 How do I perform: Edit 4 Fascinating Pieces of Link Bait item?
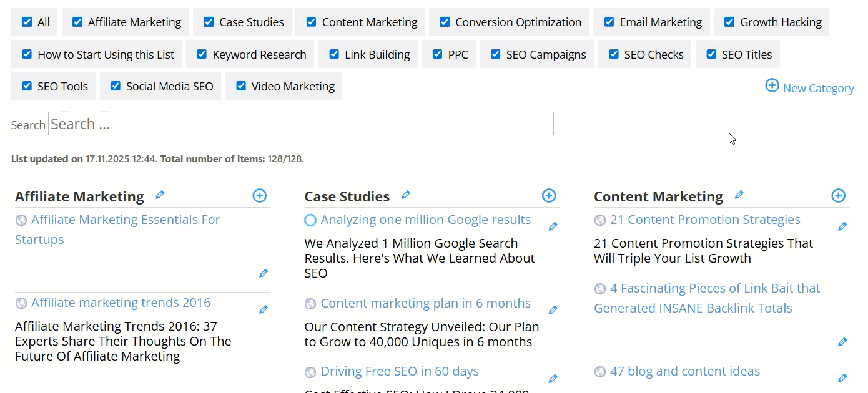point(842,342)
